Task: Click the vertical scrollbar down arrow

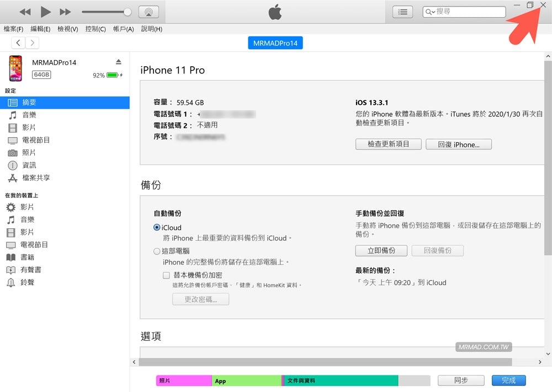Action: click(548, 353)
